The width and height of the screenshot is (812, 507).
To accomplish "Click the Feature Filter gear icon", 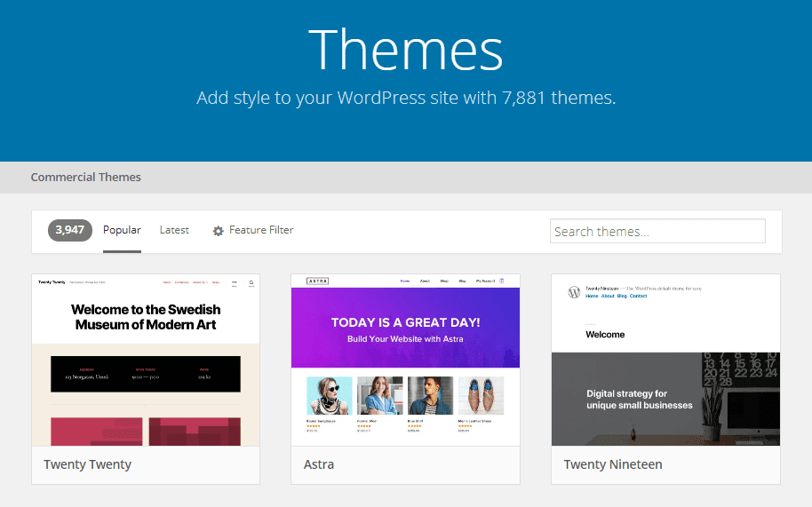I will tap(218, 231).
